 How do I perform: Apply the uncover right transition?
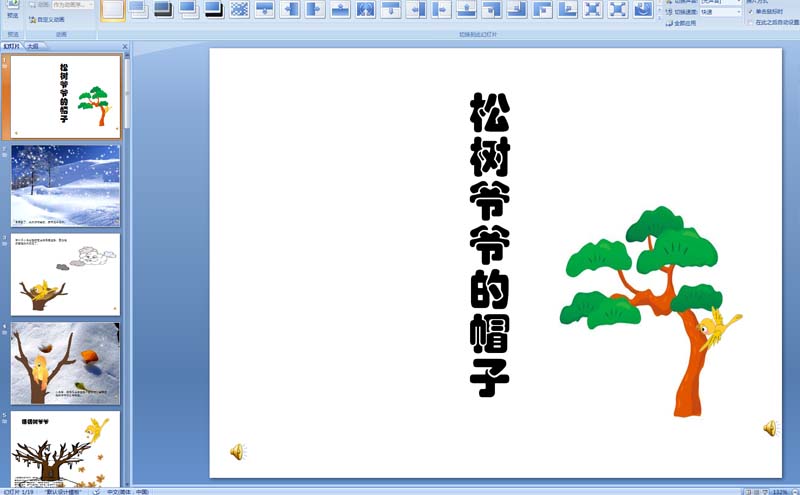pos(441,9)
